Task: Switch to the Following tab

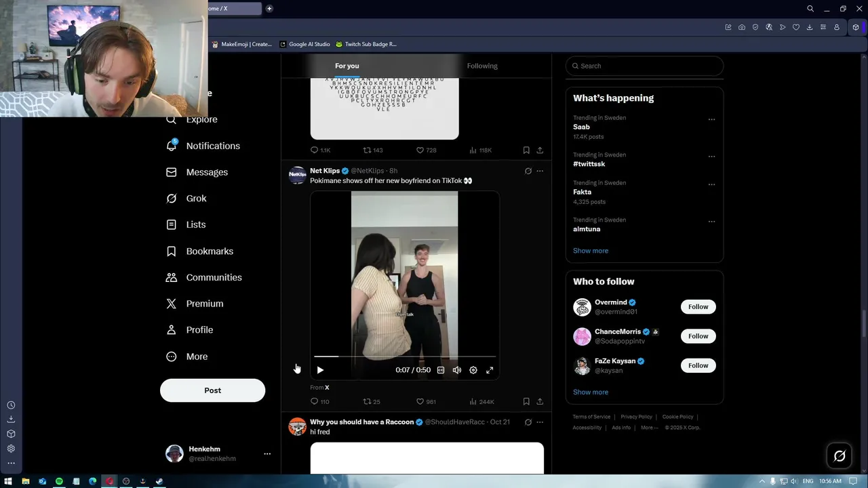Action: coord(482,66)
